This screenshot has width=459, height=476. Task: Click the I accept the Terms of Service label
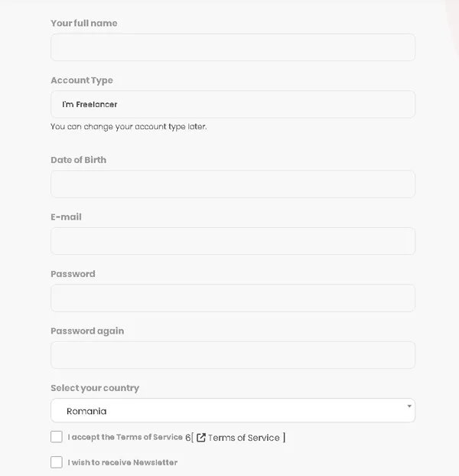[x=125, y=437]
